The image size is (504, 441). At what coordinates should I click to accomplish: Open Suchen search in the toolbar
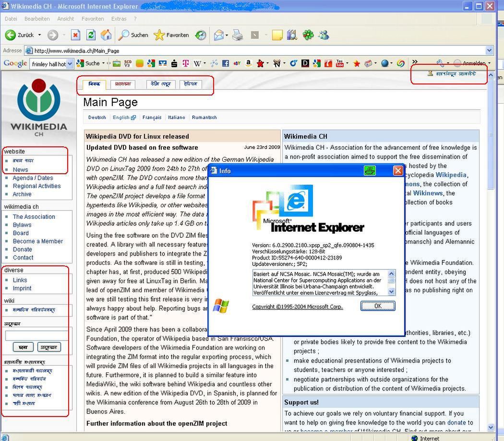point(133,35)
